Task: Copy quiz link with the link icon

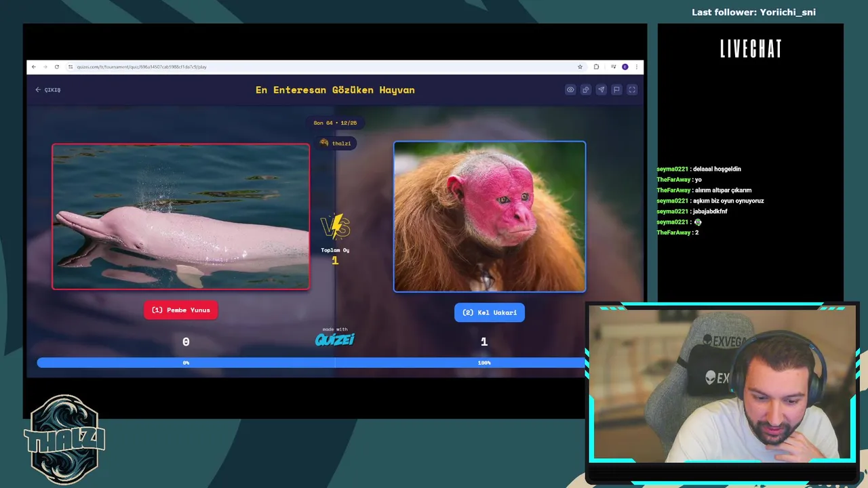Action: pos(586,89)
